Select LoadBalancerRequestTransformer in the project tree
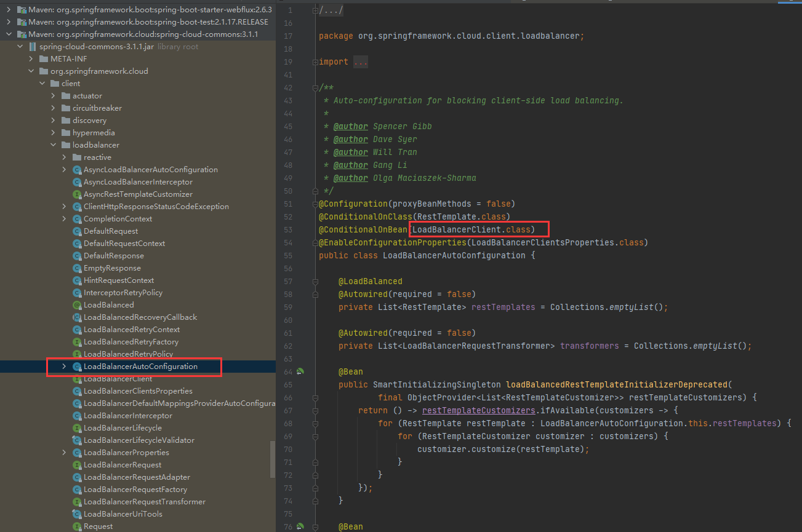The image size is (802, 532). [145, 502]
